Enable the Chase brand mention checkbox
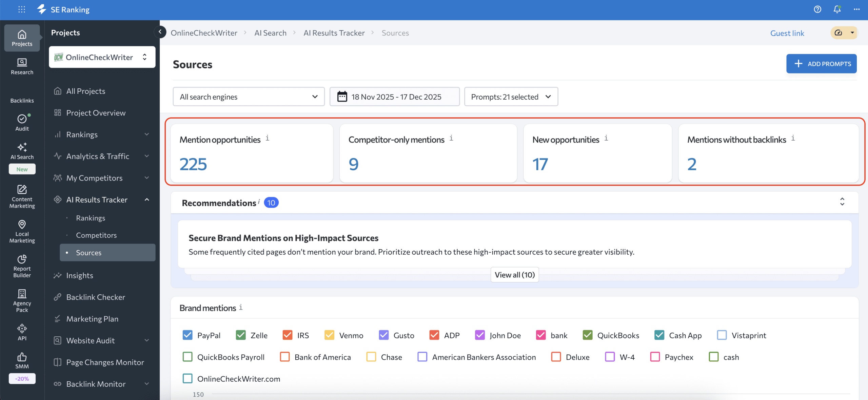Viewport: 868px width, 400px height. pos(371,357)
